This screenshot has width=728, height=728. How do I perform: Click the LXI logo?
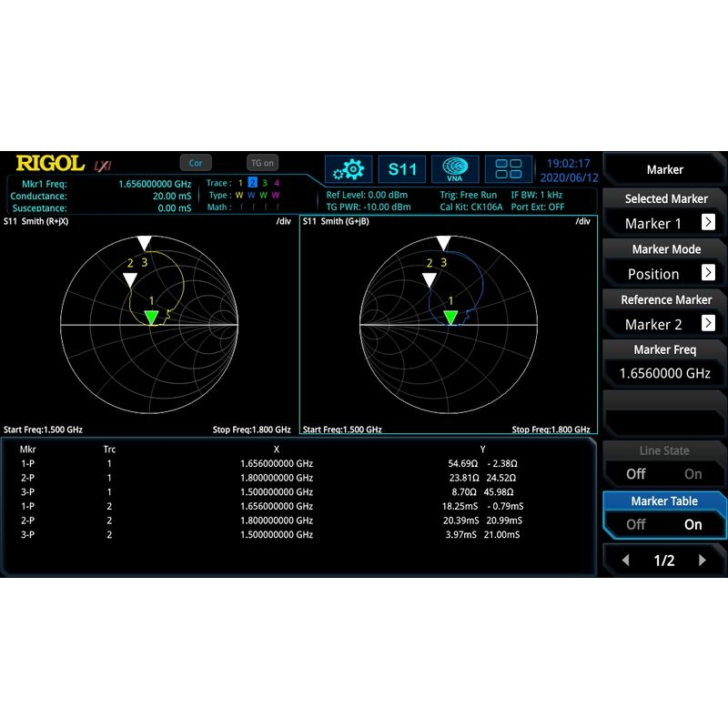pyautogui.click(x=103, y=166)
